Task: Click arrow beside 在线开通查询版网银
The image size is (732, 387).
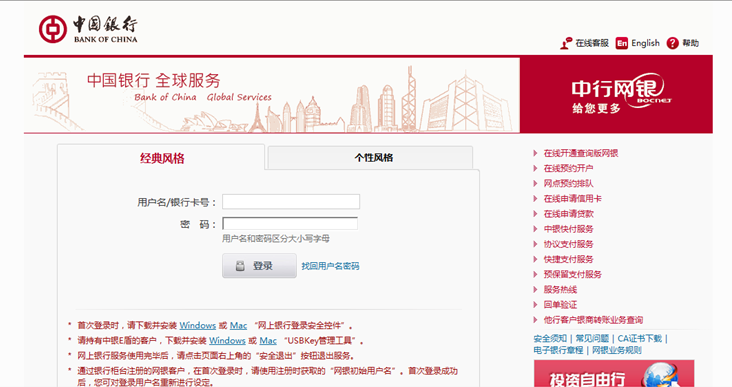Action: pyautogui.click(x=535, y=153)
